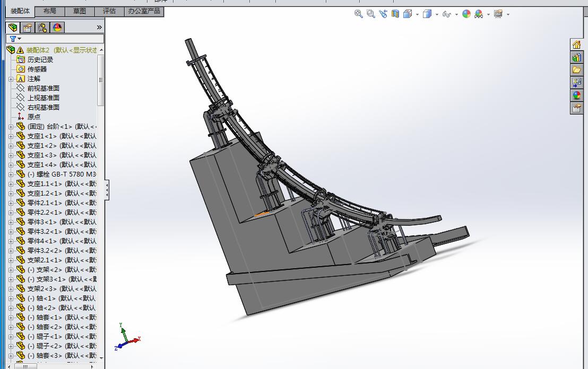The image size is (588, 369).
Task: Open Edit Appearance color ball
Action: tap(466, 14)
